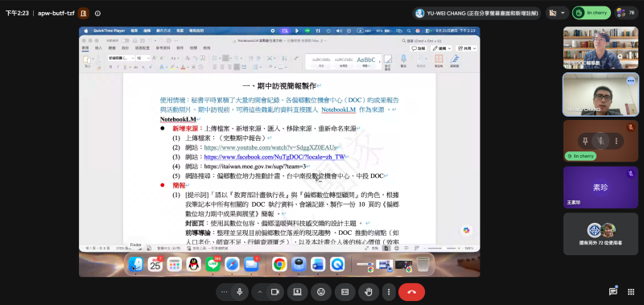
Task: Open Meet's more options three-dot menu
Action: click(224, 292)
